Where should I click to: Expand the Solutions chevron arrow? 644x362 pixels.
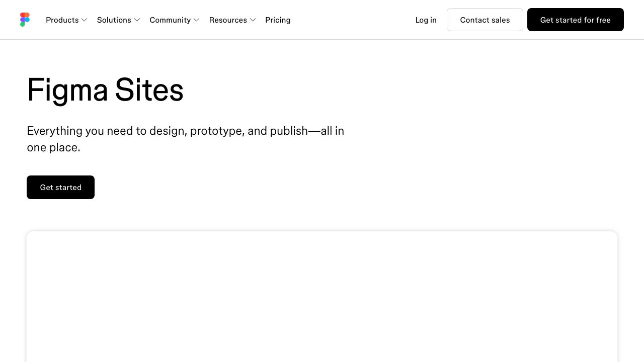click(137, 20)
